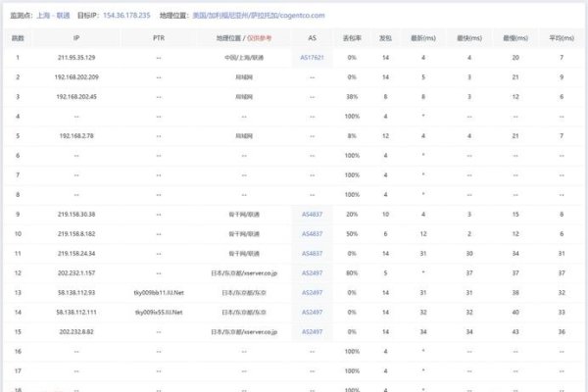Click the 最新(ms) column header
Viewport: 588px width, 392px height.
pyautogui.click(x=423, y=38)
